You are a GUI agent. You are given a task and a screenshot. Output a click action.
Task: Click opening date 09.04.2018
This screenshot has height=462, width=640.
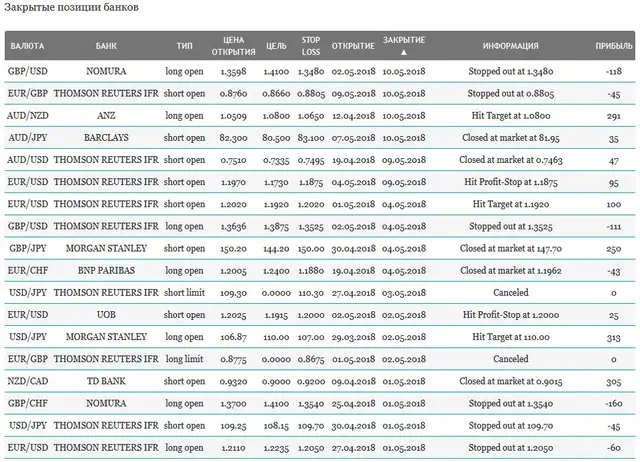click(353, 381)
